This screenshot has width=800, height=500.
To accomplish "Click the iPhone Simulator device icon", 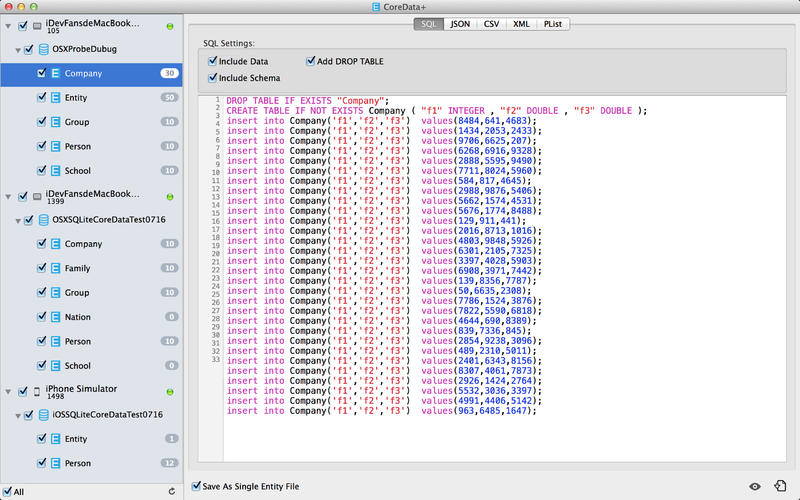I will (37, 392).
